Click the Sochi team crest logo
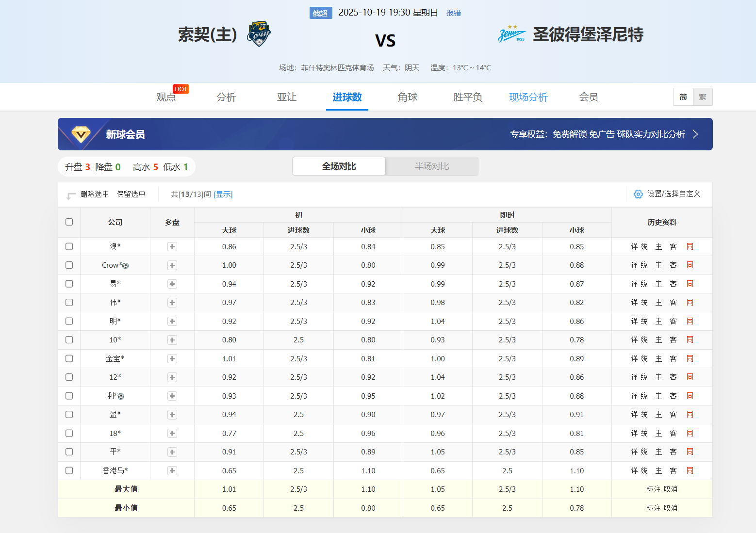This screenshot has height=533, width=756. point(259,34)
